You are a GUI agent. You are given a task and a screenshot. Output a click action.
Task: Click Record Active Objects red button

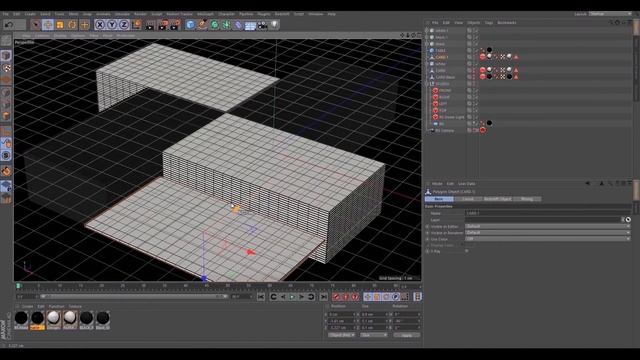336,297
